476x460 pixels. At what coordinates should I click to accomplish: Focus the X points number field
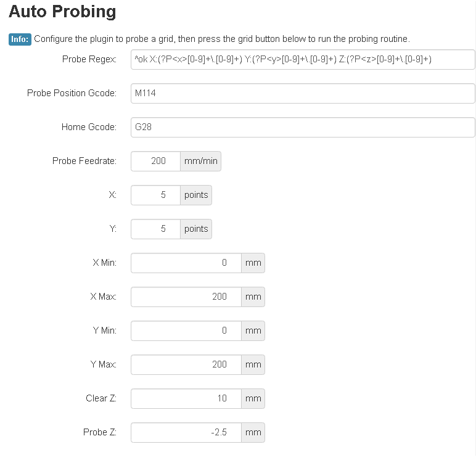click(x=156, y=195)
